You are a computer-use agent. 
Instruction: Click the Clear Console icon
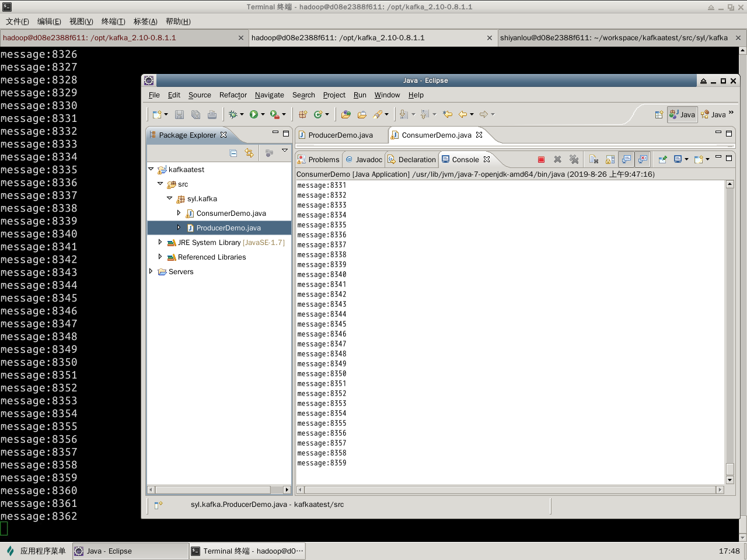point(594,159)
